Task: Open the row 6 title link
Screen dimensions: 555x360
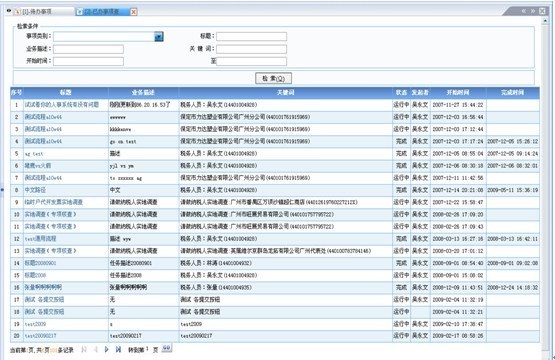Action: [38, 166]
